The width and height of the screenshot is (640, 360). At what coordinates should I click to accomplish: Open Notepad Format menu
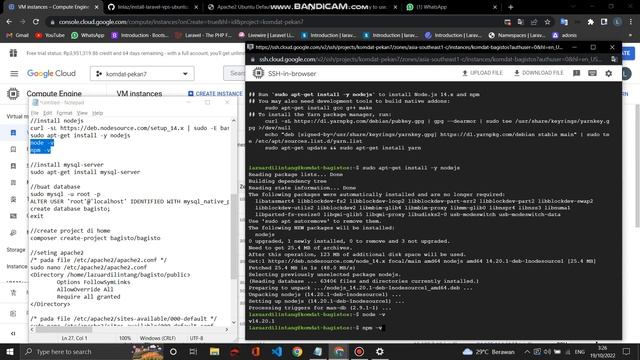tap(64, 113)
